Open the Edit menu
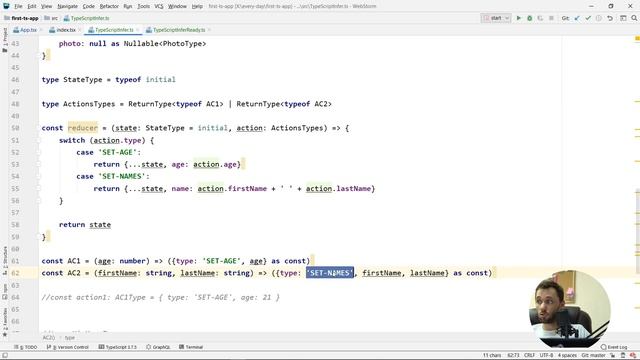This screenshot has height=360, width=640. [x=32, y=6]
